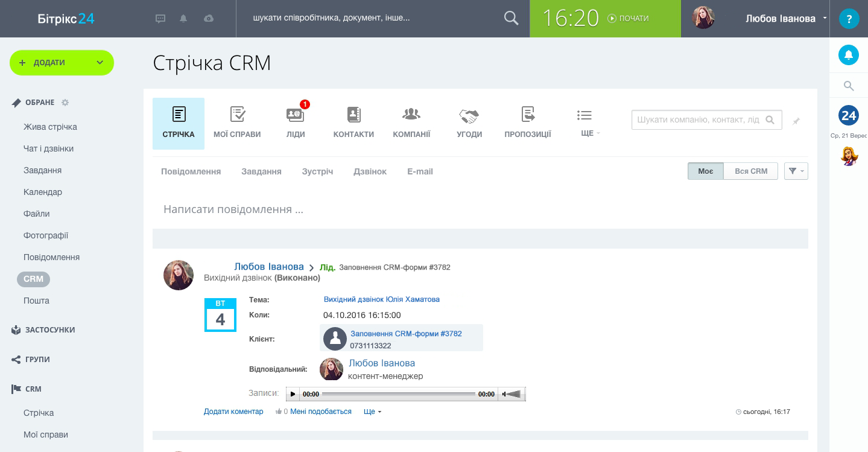
Task: Open Пропозиції section
Action: click(x=528, y=123)
